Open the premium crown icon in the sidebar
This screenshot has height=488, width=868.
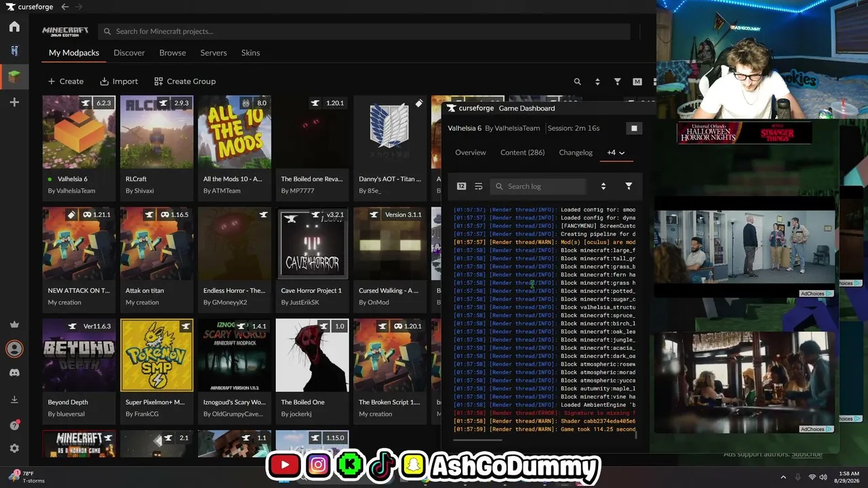(14, 324)
